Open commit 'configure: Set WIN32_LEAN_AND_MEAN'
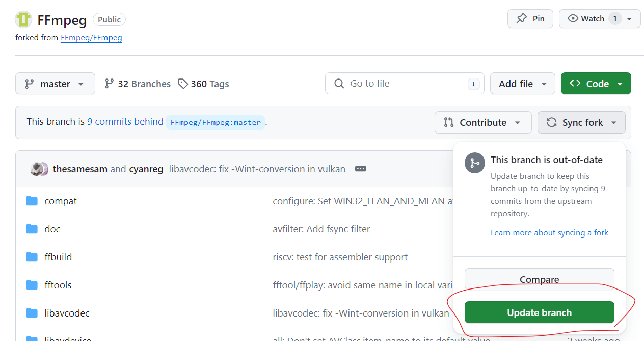This screenshot has width=644, height=341. tap(363, 201)
